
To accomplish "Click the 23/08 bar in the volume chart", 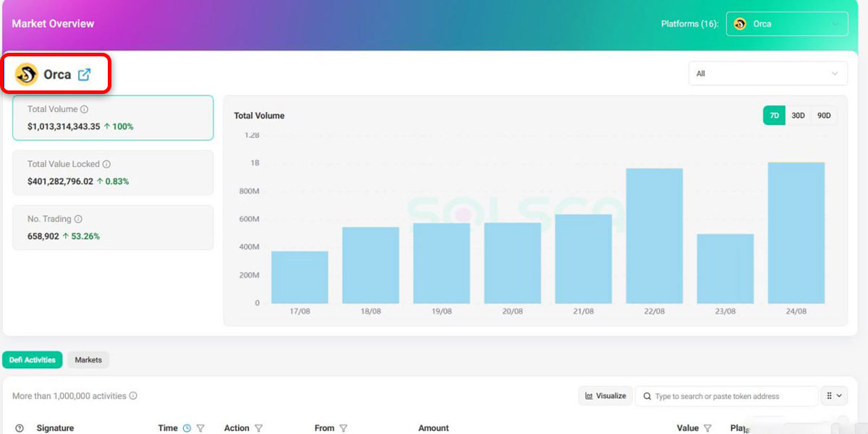I will [726, 268].
